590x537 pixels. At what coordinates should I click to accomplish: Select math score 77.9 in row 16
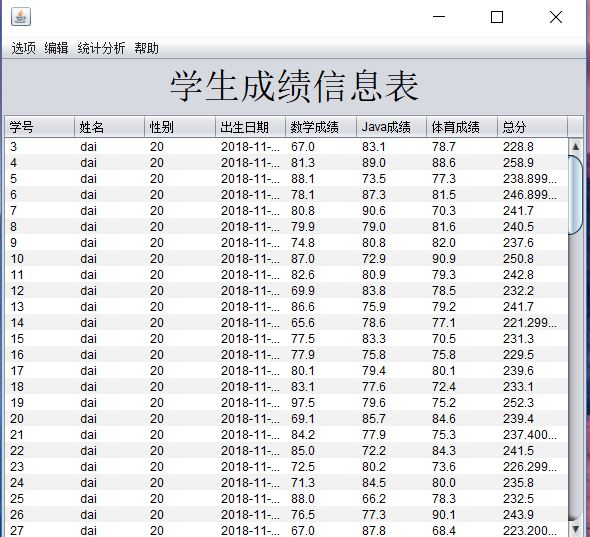(x=321, y=354)
